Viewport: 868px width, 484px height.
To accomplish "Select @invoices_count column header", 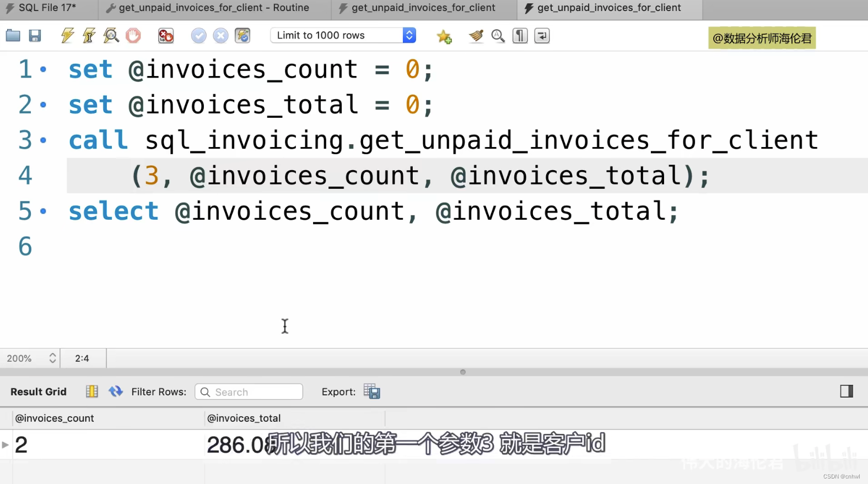I will click(x=107, y=418).
